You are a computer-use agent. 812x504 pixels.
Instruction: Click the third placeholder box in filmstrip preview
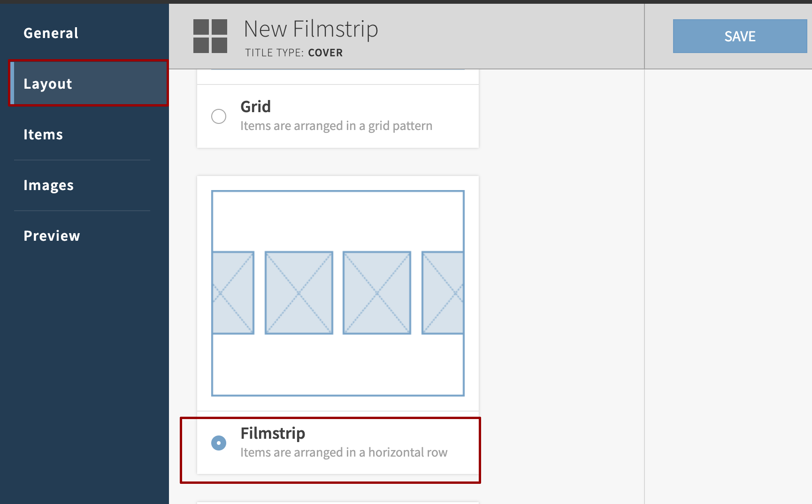(x=377, y=293)
